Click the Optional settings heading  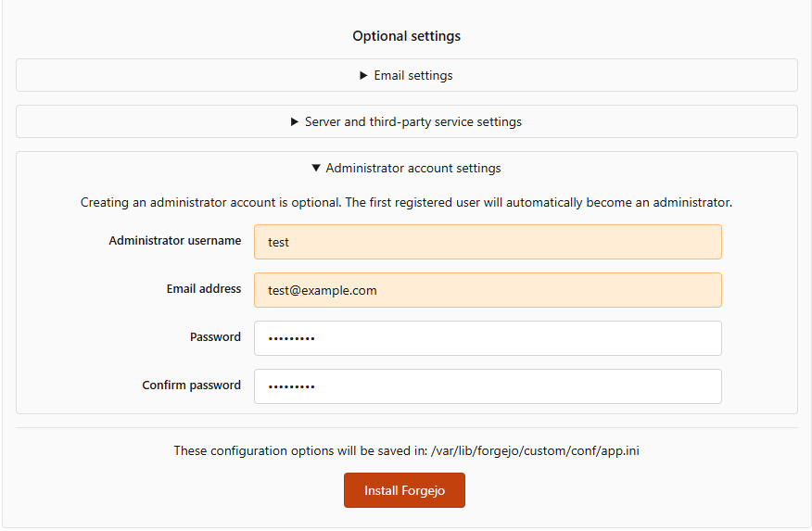[406, 36]
